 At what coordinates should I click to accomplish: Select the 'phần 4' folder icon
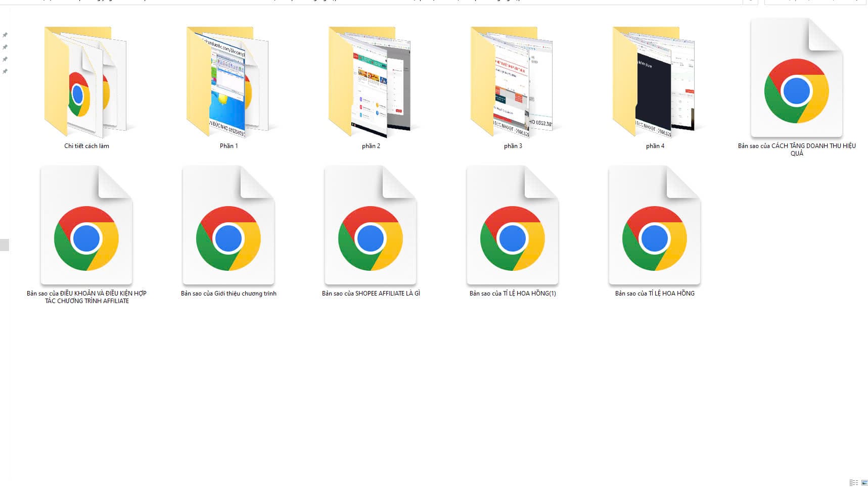coord(654,82)
